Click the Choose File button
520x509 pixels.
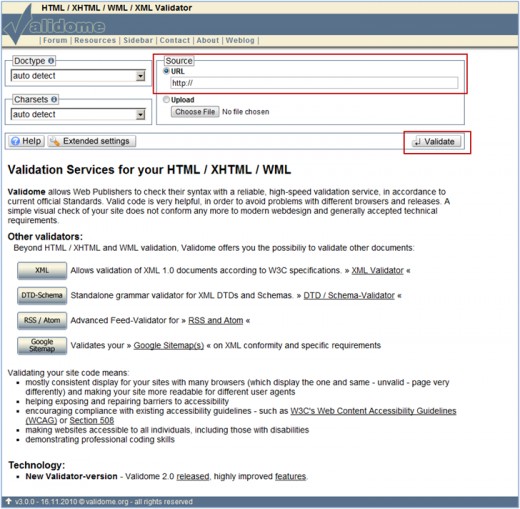point(195,112)
